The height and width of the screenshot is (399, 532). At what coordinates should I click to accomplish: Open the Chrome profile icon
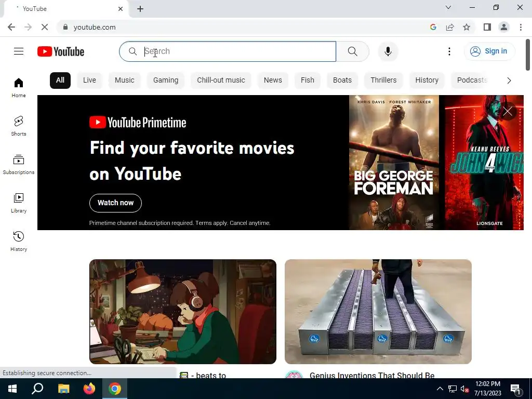(504, 27)
